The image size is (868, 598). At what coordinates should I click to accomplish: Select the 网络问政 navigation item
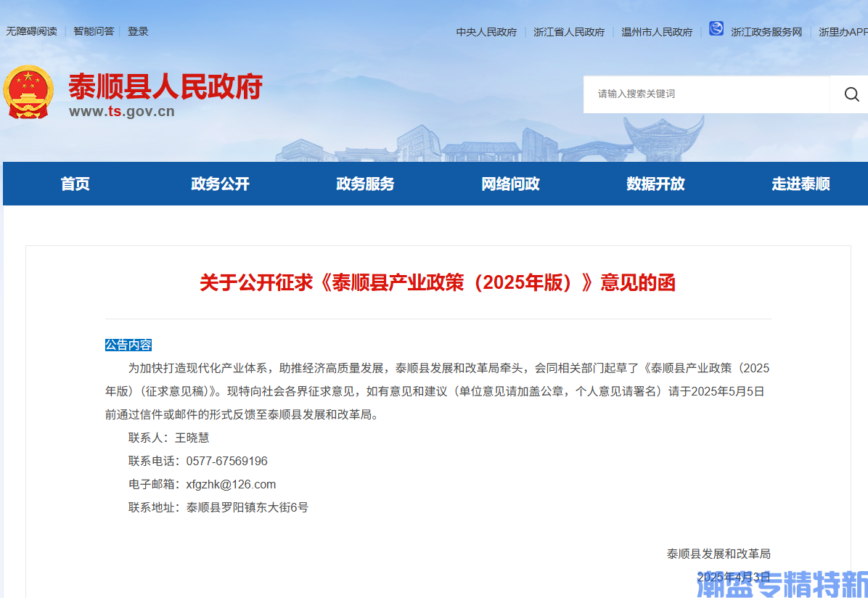511,184
